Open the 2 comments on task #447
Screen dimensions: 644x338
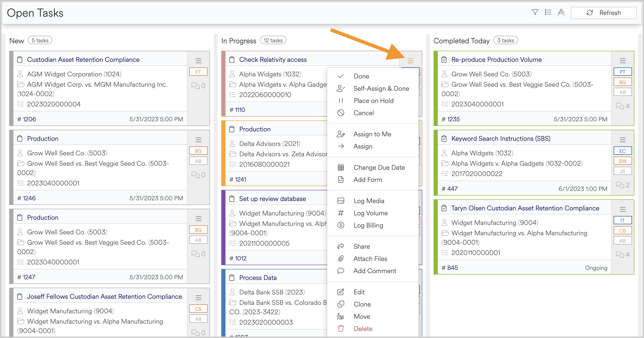(623, 185)
